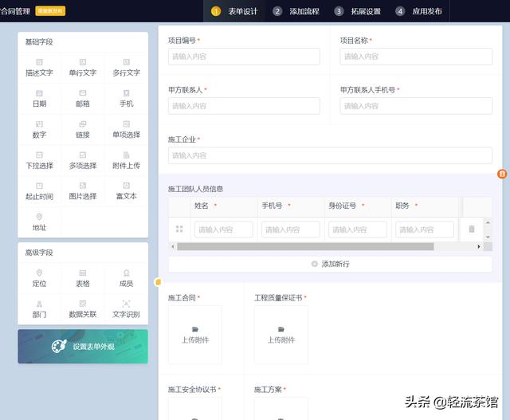The width and height of the screenshot is (510, 420).
Task: Choose the 邮箱 email field icon
Action: coord(83,93)
